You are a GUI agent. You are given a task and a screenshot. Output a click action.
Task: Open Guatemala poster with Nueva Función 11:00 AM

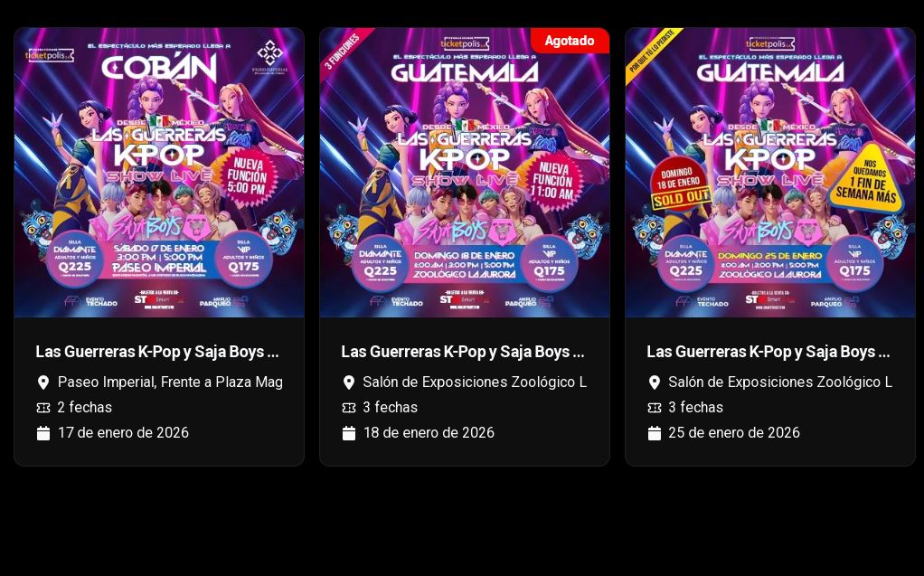tap(465, 172)
